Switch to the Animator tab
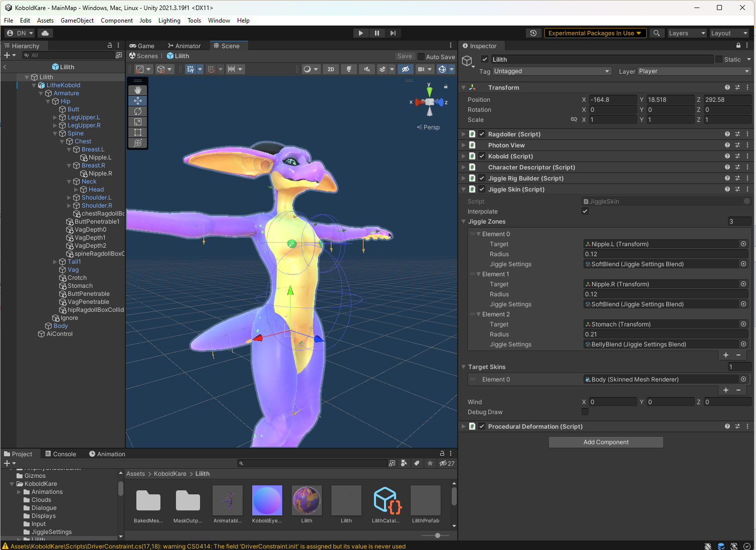The width and height of the screenshot is (756, 550). (x=184, y=46)
